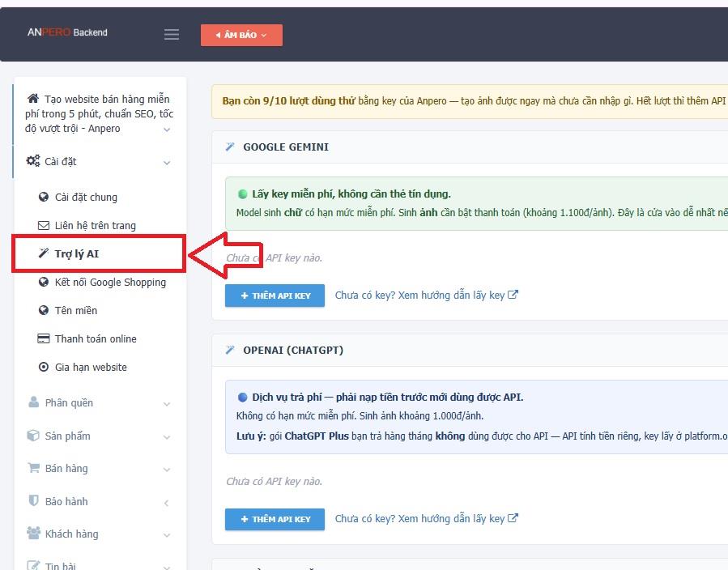This screenshot has height=570, width=728.
Task: Expand the Tạo website bán hàng chevron
Action: point(167,130)
